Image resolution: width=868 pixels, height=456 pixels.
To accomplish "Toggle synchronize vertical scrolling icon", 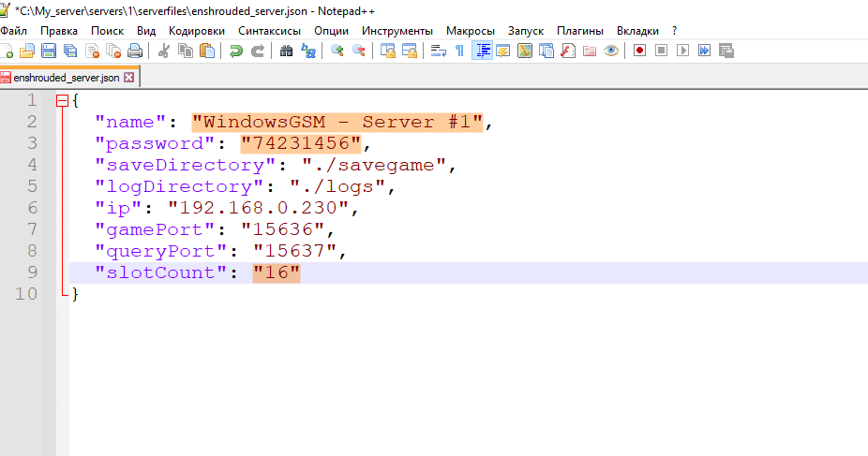I will pos(387,51).
